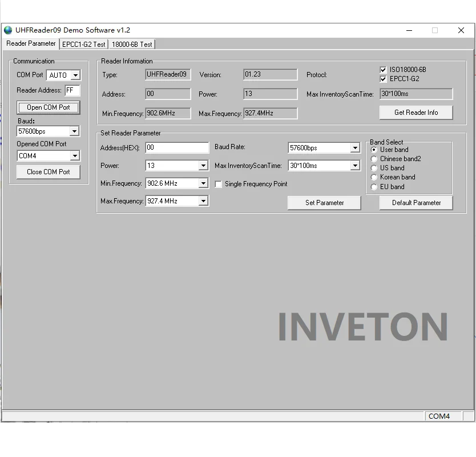
Task: Click the globe app icon in title bar
Action: click(8, 30)
